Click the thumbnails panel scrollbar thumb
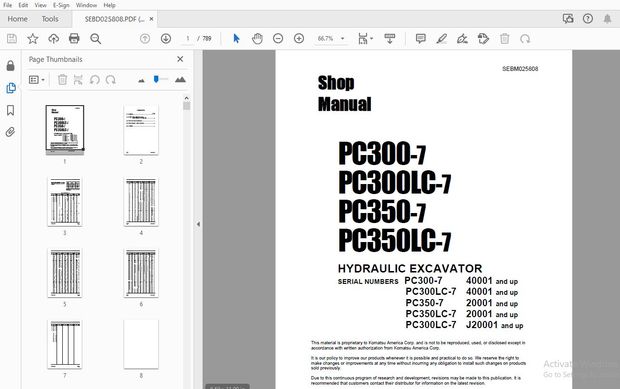Image resolution: width=620 pixels, height=389 pixels. [187, 106]
